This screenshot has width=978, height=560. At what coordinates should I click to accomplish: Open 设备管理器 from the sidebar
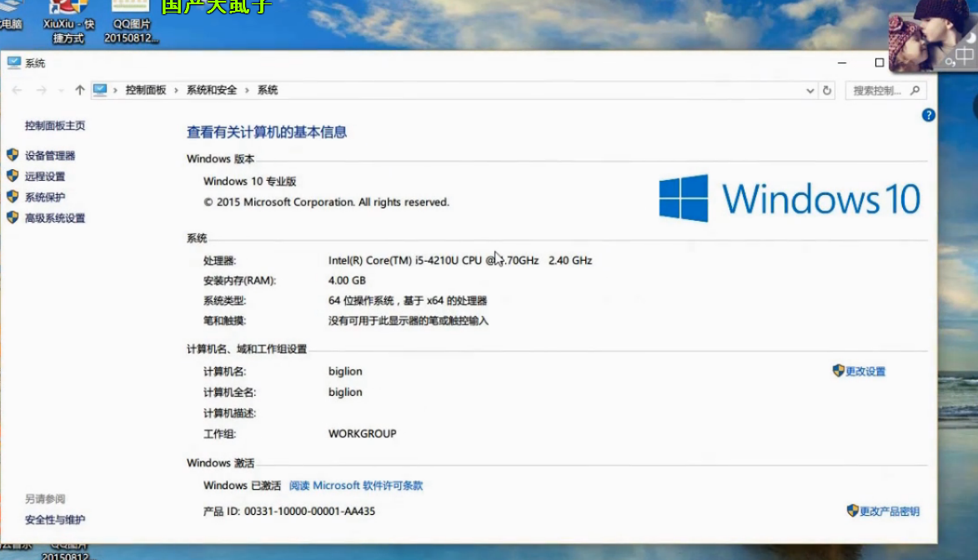pyautogui.click(x=50, y=156)
